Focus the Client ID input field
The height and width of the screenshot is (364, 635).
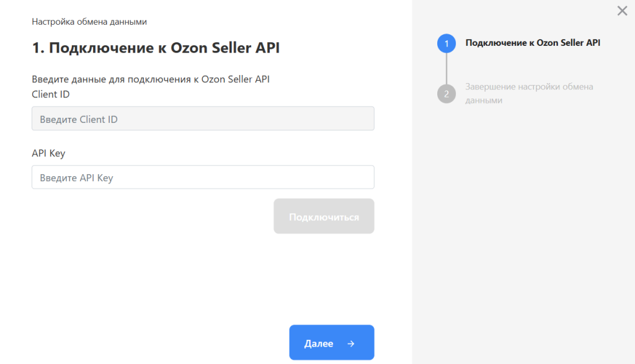coord(203,118)
